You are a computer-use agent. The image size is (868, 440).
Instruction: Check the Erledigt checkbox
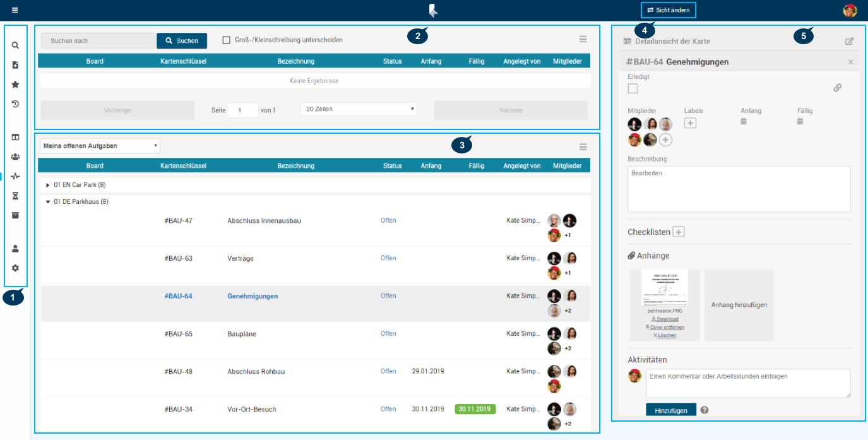pyautogui.click(x=633, y=88)
